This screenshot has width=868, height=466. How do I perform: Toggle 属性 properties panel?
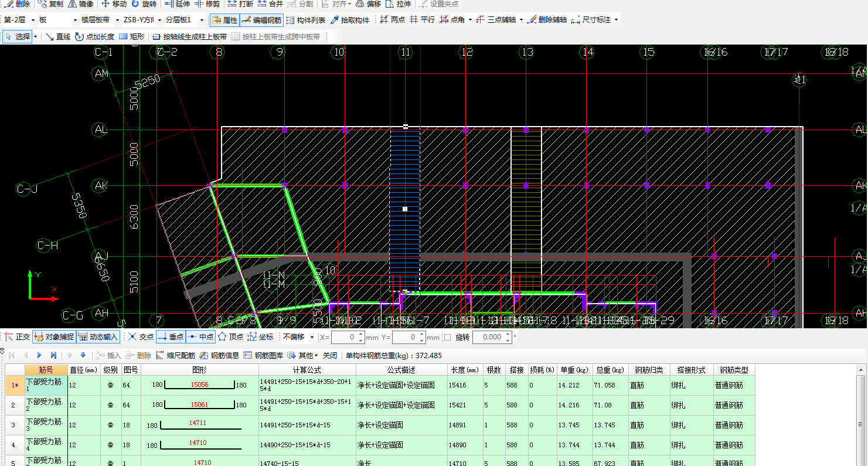click(224, 20)
